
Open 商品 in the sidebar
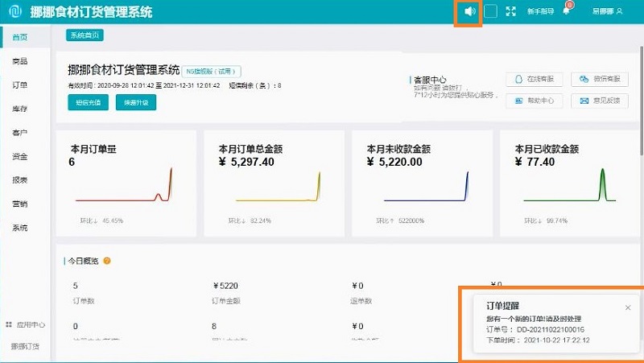coord(19,61)
